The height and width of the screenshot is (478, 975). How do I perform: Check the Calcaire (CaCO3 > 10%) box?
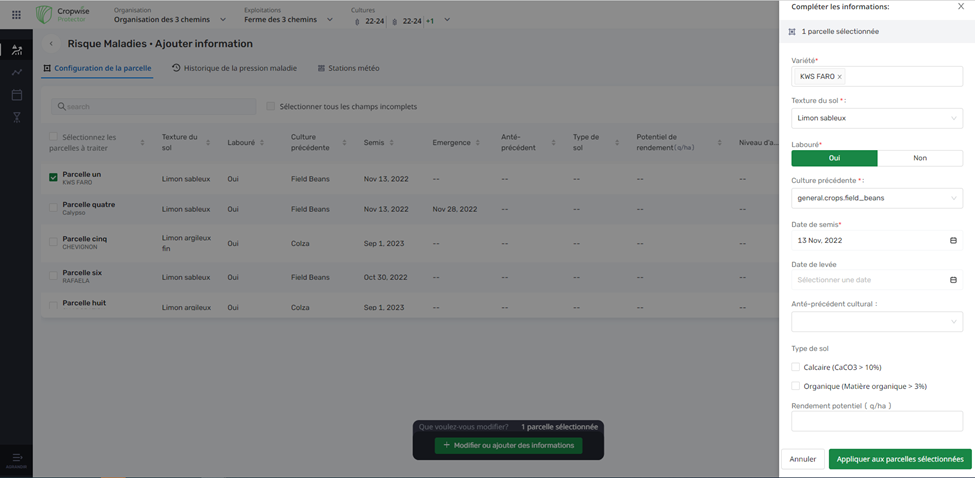click(796, 367)
